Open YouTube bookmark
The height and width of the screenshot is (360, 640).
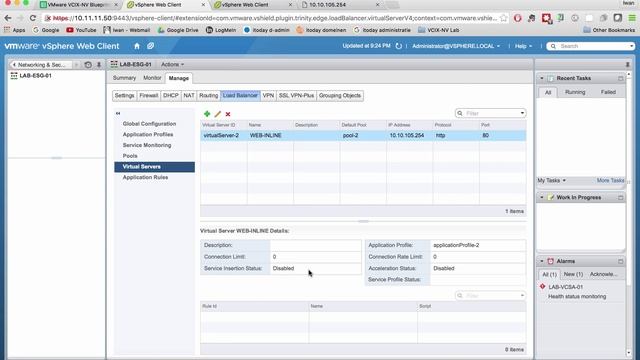(81, 30)
